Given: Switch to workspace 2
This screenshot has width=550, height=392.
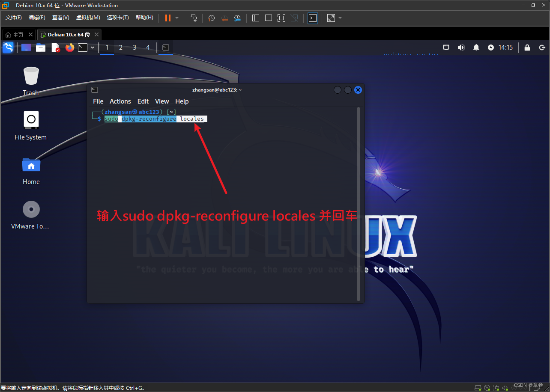Looking at the screenshot, I should 121,48.
